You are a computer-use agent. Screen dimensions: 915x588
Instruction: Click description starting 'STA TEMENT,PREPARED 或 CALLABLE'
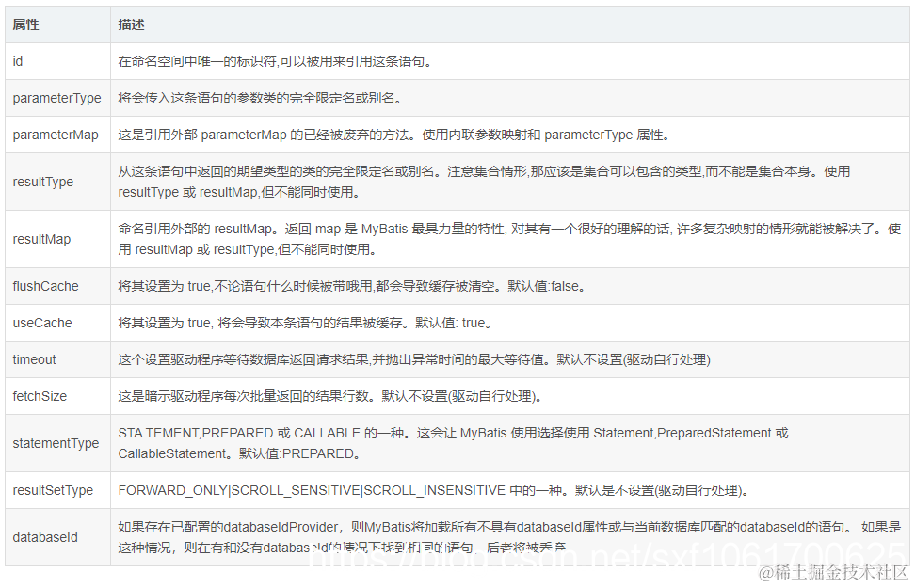click(453, 443)
